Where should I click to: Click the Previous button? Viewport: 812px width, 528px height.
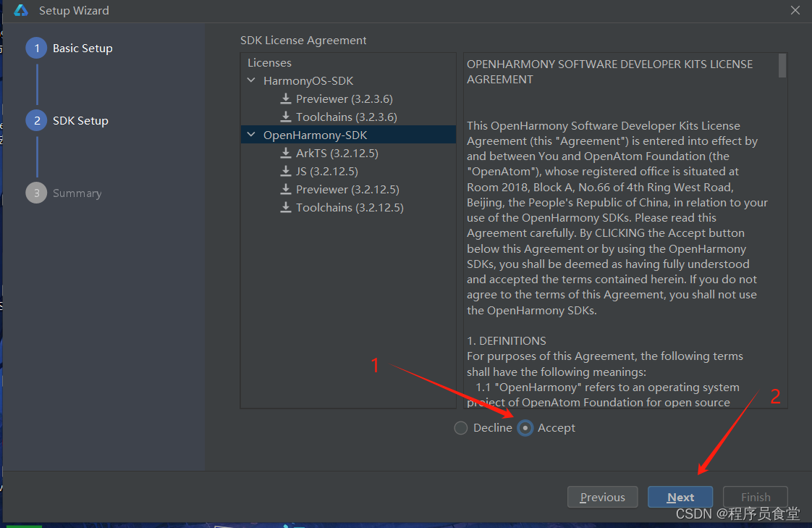click(602, 497)
